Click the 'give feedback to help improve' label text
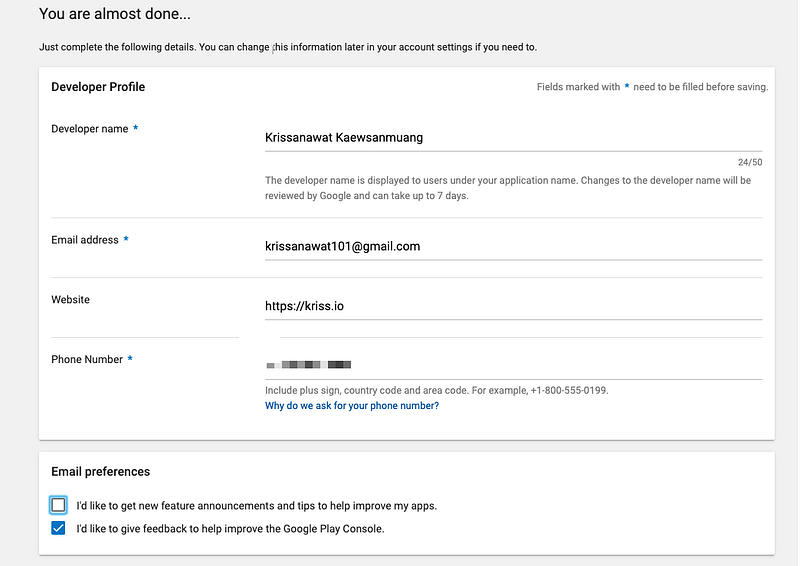The width and height of the screenshot is (800, 566). click(230, 529)
